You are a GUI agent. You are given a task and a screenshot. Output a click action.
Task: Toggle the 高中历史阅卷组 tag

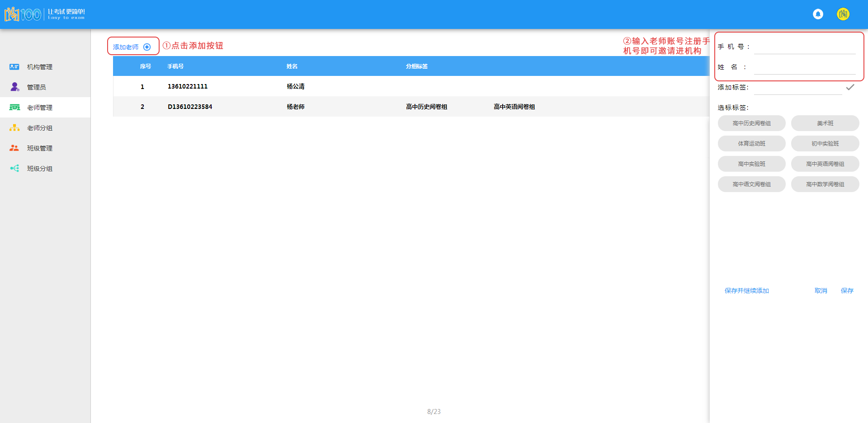[x=751, y=123]
